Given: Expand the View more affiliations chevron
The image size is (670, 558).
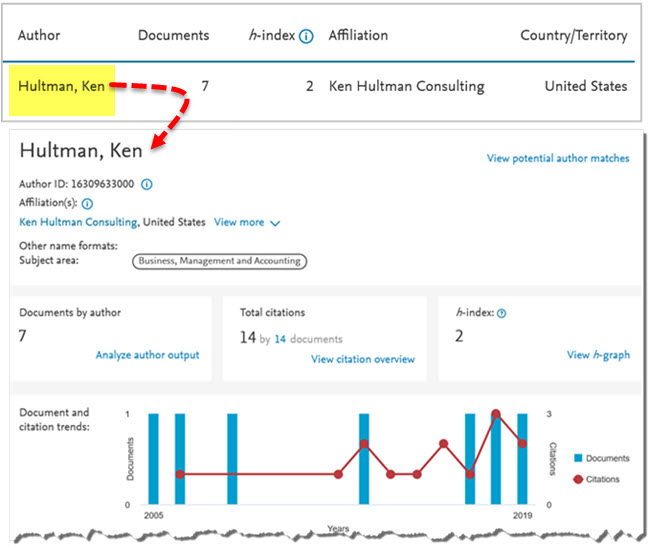Looking at the screenshot, I should (275, 223).
